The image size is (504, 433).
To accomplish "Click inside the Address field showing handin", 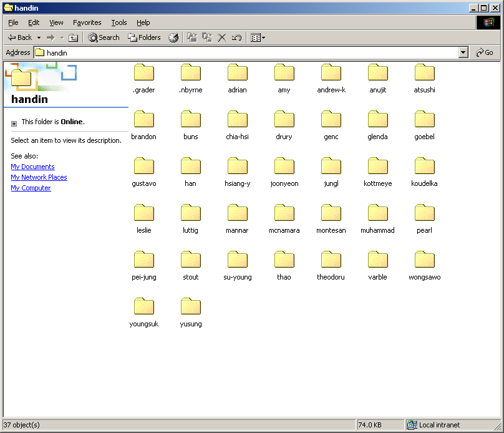I will coord(250,53).
